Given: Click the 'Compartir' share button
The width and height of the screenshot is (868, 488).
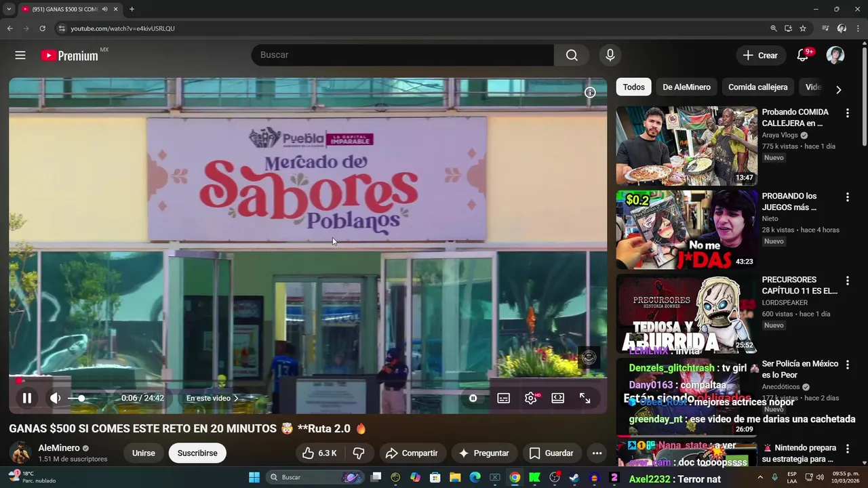Looking at the screenshot, I should pos(412,453).
